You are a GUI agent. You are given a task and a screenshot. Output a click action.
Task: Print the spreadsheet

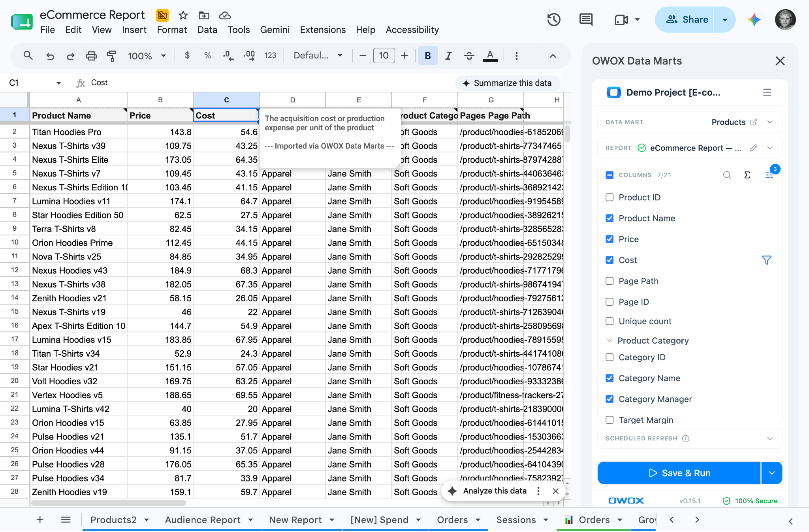[x=91, y=56]
